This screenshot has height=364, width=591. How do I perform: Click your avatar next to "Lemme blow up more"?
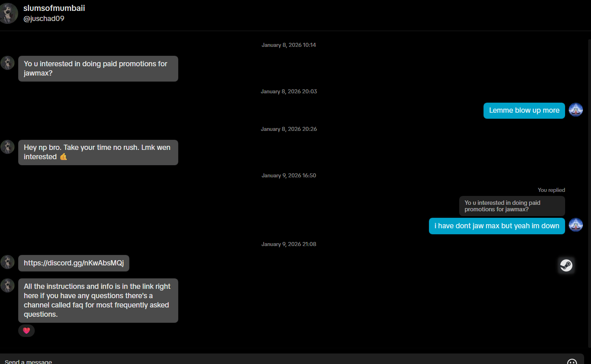coord(576,110)
